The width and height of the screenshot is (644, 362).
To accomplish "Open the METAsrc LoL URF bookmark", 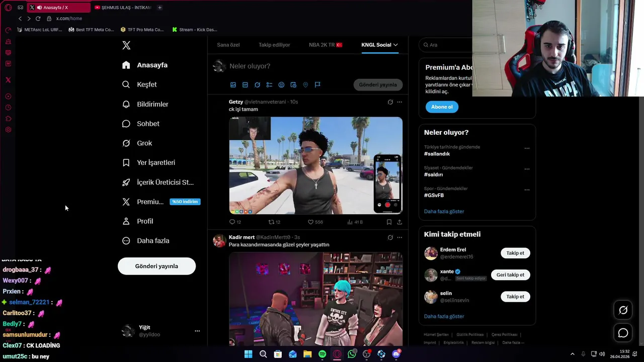I will (x=40, y=30).
